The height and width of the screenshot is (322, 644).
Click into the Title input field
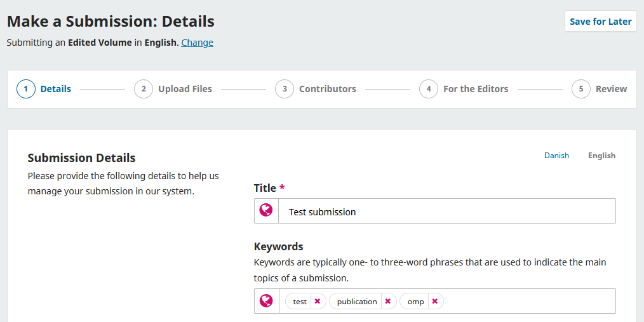(447, 211)
